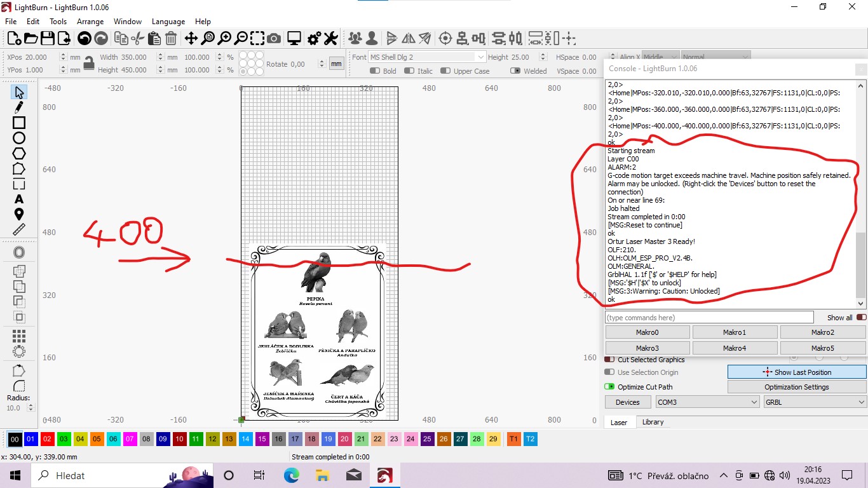Screen dimensions: 868x488
Task: Activate the Text tool (A icon)
Action: [x=19, y=200]
